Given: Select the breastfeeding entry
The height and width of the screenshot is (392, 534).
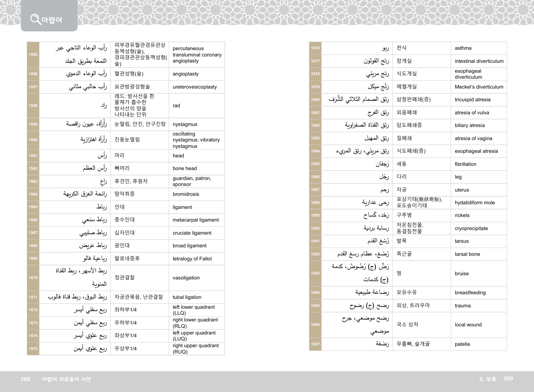Looking at the screenshot, I should click(470, 293).
